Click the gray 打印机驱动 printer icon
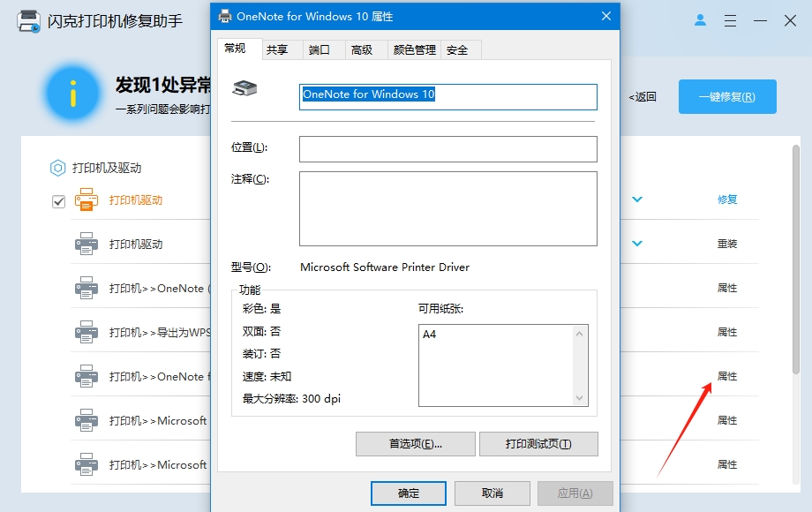The height and width of the screenshot is (512, 812). coord(86,244)
